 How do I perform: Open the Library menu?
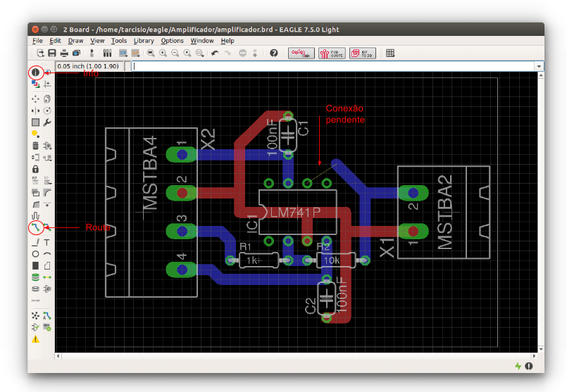[x=144, y=41]
